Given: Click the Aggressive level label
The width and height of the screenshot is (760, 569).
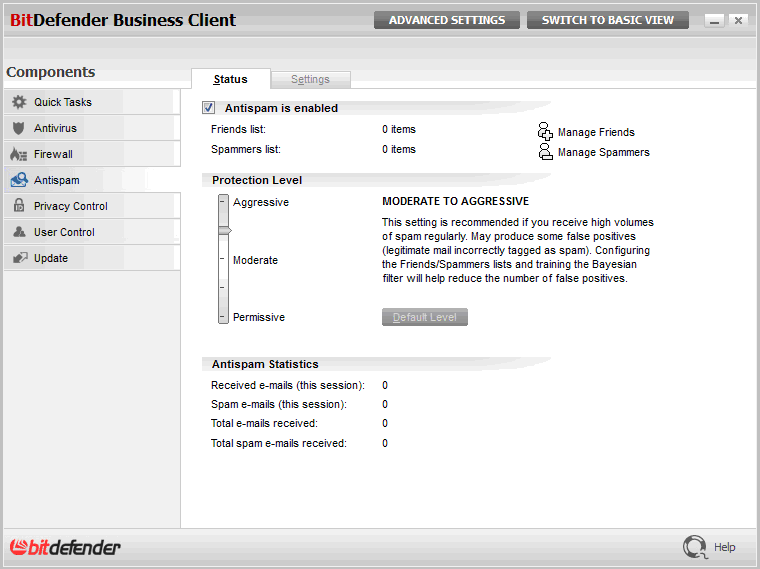Looking at the screenshot, I should (261, 202).
